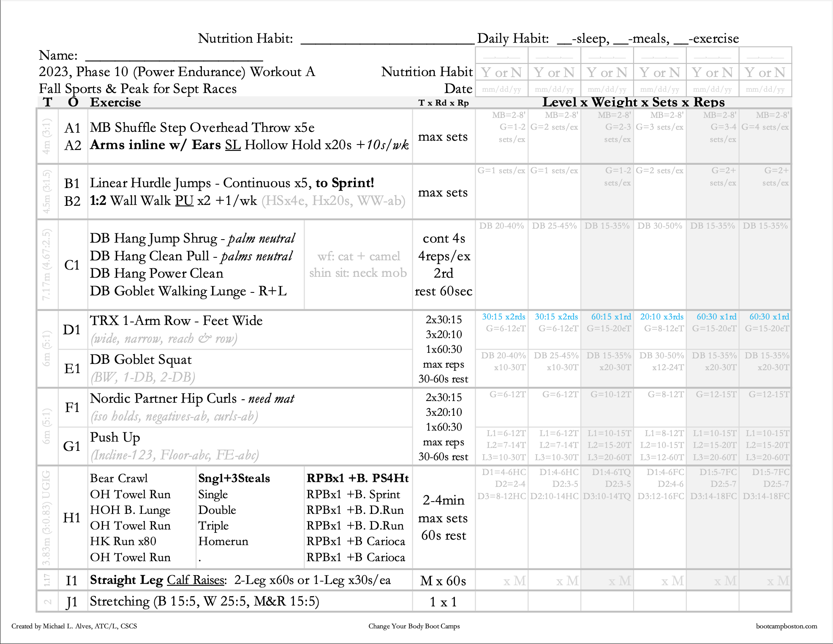The image size is (833, 644).
Task: Click 'HK Run x80' in H1 row
Action: click(x=123, y=541)
